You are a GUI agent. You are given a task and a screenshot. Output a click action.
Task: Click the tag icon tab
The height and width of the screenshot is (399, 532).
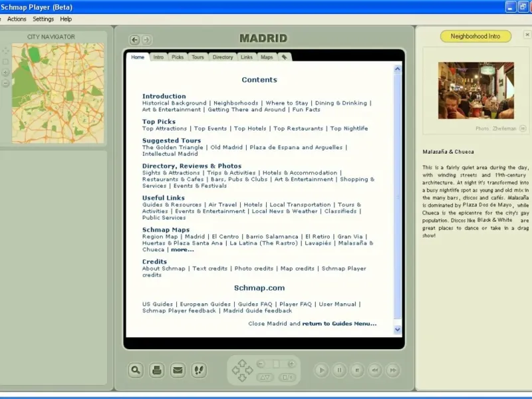pos(284,57)
